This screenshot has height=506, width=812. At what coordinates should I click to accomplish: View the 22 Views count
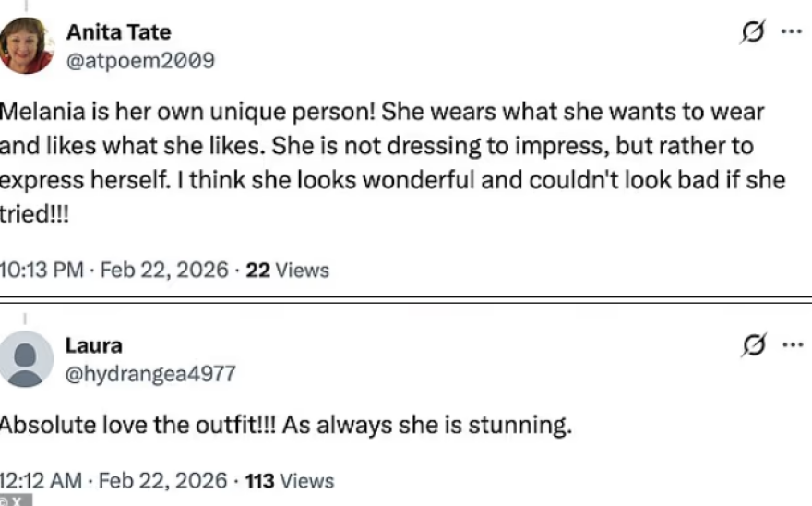pos(288,271)
